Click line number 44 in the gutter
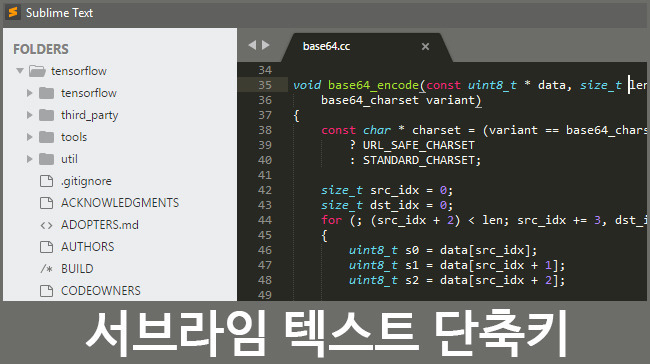The height and width of the screenshot is (364, 650). (x=265, y=220)
